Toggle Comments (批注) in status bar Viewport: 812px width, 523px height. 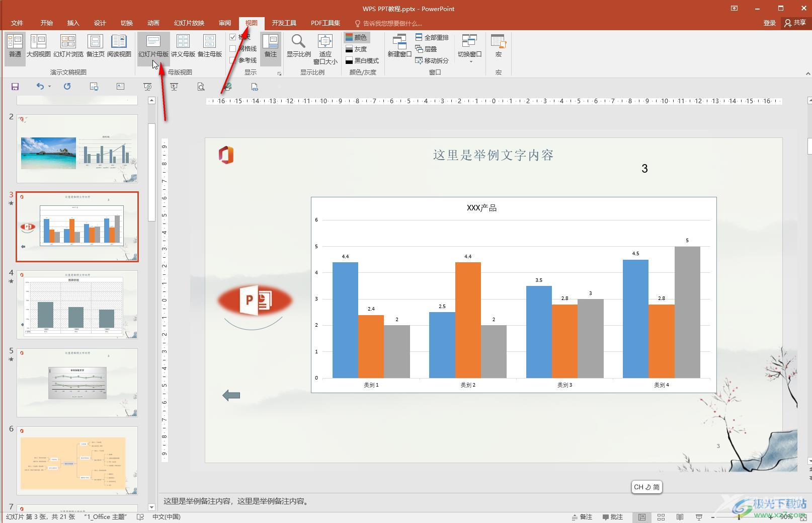[613, 517]
